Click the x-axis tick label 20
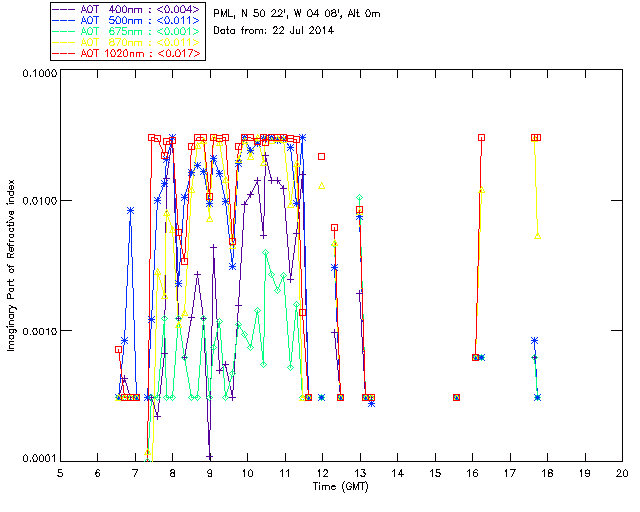Viewport: 640px width, 512px height. 622,473
